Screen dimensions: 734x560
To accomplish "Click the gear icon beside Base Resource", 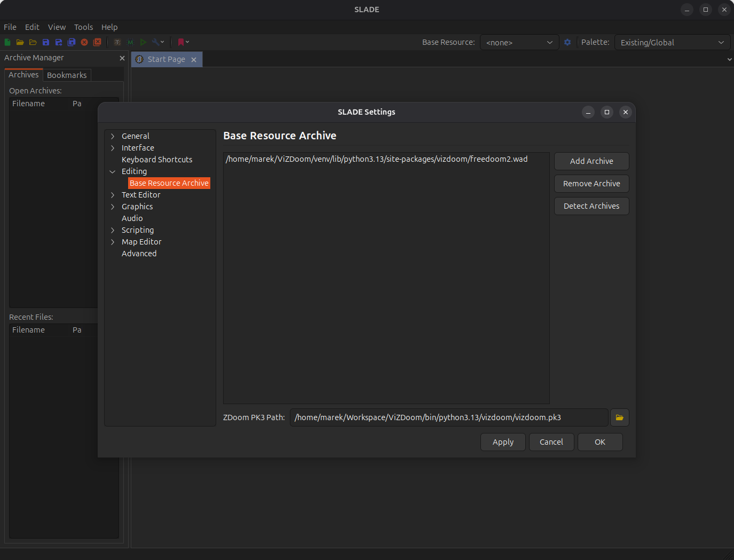I will (x=567, y=42).
